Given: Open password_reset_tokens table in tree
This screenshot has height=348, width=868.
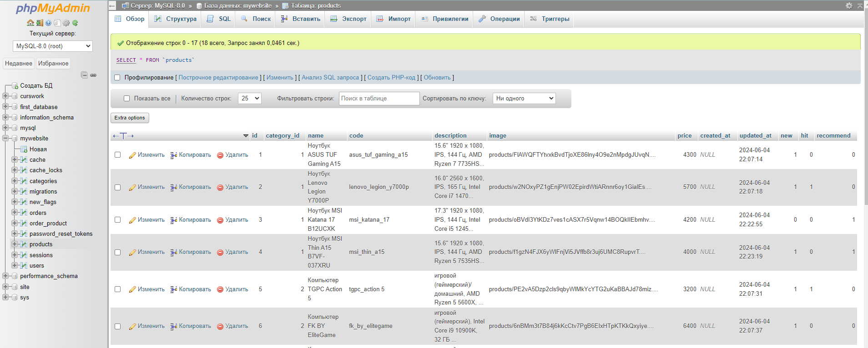Looking at the screenshot, I should click(61, 234).
